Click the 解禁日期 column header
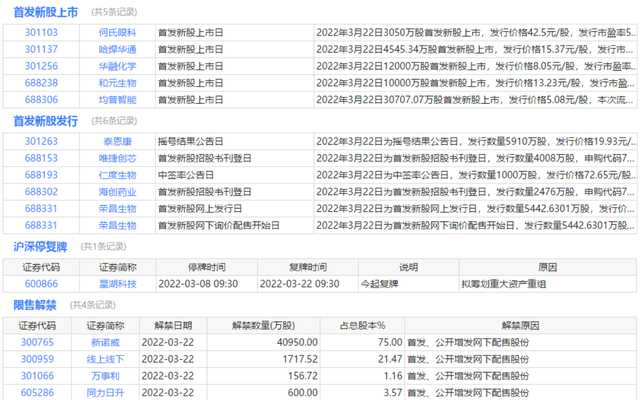 (x=173, y=326)
